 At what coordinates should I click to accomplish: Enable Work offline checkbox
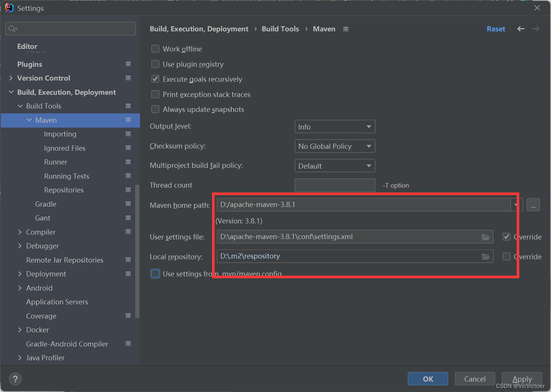click(155, 49)
